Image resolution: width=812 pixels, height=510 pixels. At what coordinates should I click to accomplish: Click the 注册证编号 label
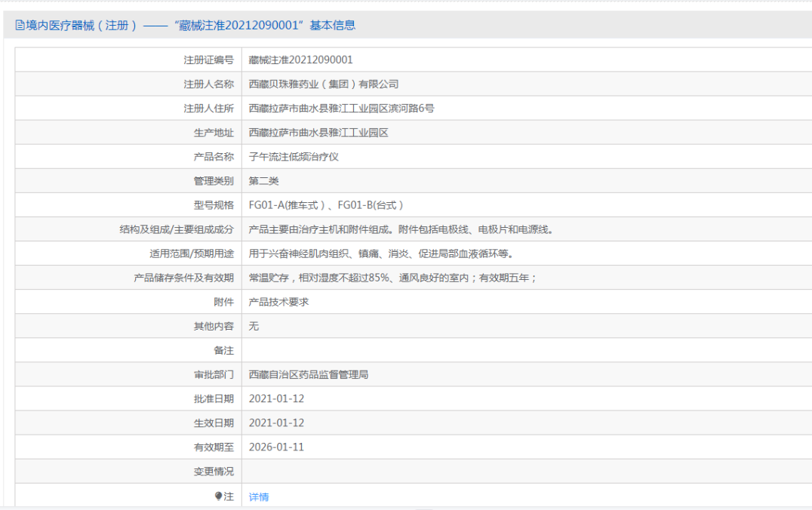[209, 60]
